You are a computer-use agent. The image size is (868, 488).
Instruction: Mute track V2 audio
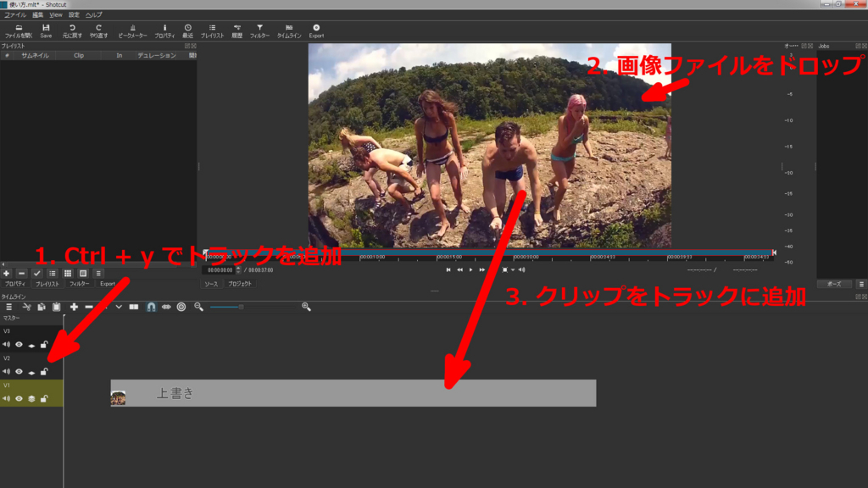(6, 372)
